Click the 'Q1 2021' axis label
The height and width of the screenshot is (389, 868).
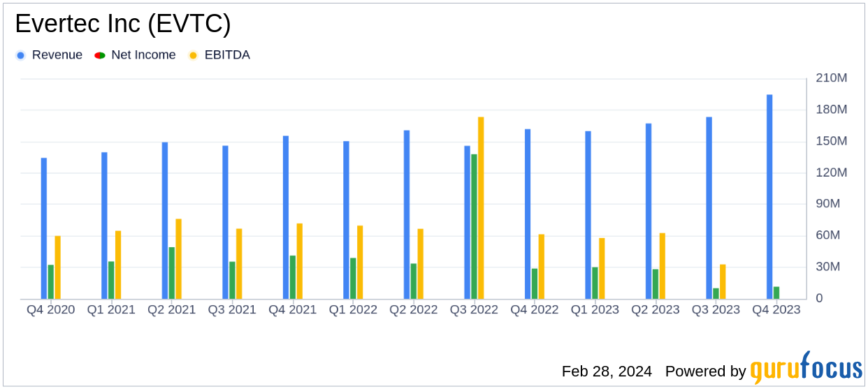(111, 310)
